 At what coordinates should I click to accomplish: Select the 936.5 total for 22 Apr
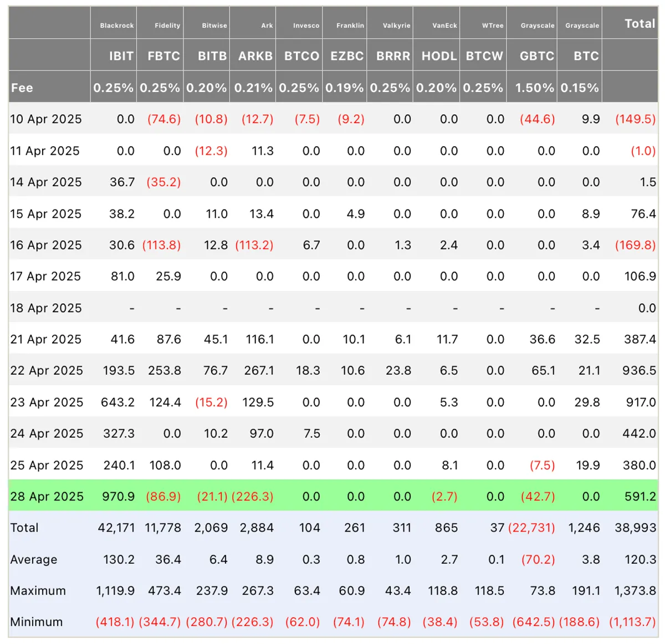639,370
